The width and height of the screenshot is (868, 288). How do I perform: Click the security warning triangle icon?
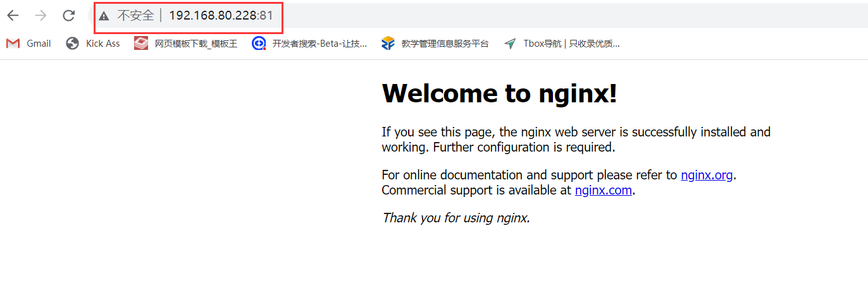click(104, 16)
